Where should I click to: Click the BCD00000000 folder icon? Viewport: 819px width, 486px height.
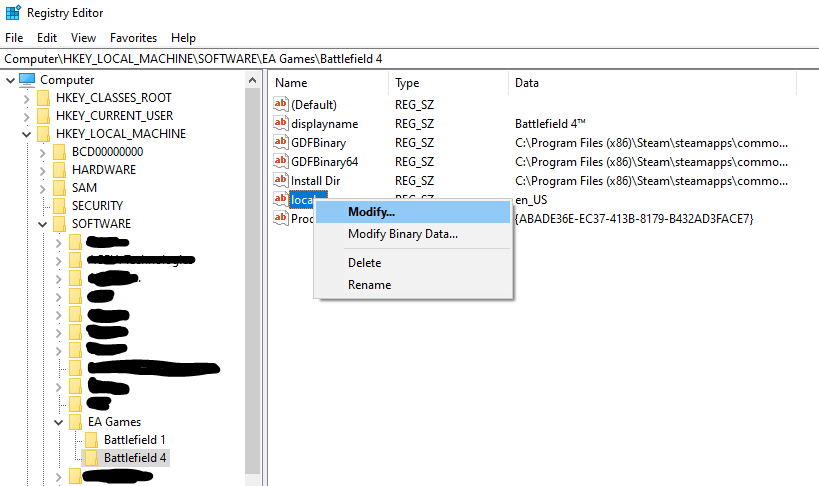60,152
